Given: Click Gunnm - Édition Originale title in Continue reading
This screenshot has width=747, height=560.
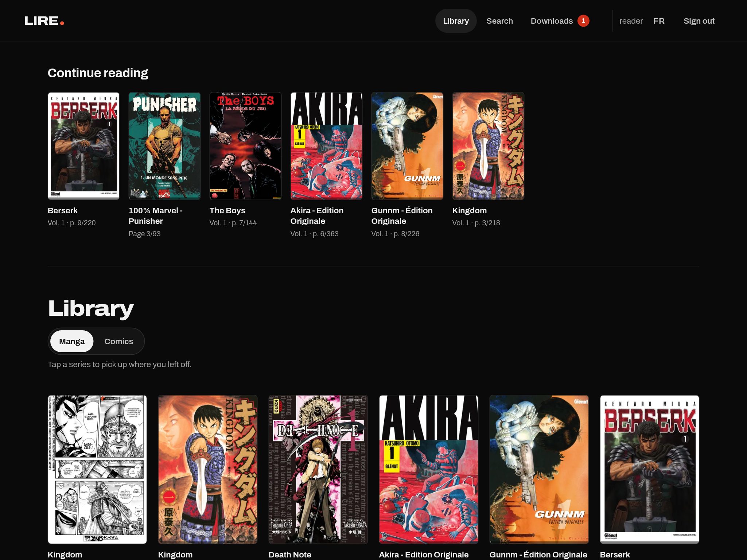Looking at the screenshot, I should (402, 216).
